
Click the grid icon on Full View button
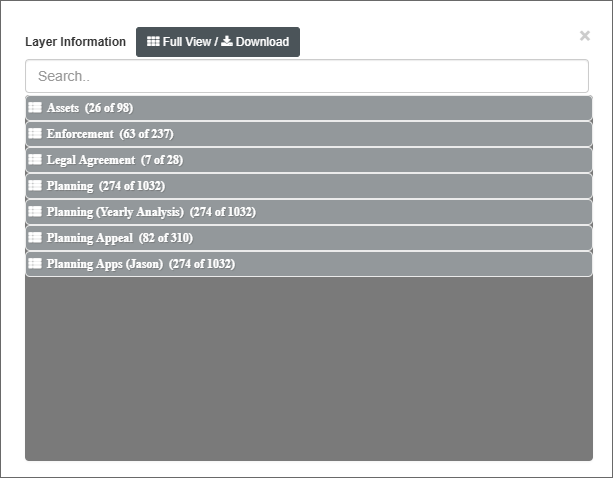coord(153,42)
